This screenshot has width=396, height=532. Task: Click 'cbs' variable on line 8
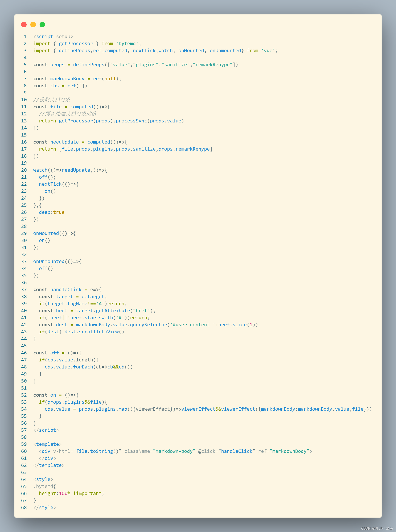[54, 86]
